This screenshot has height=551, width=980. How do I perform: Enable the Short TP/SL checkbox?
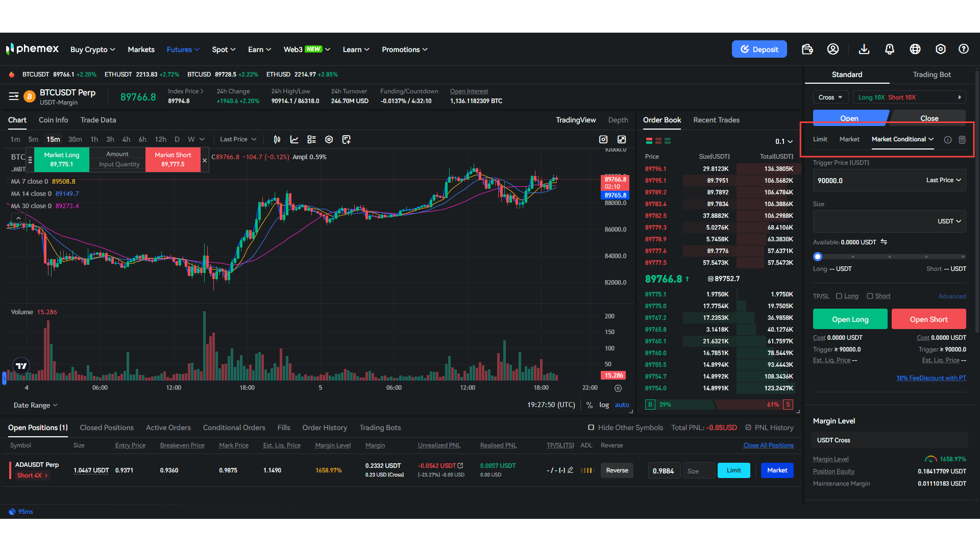[871, 296]
